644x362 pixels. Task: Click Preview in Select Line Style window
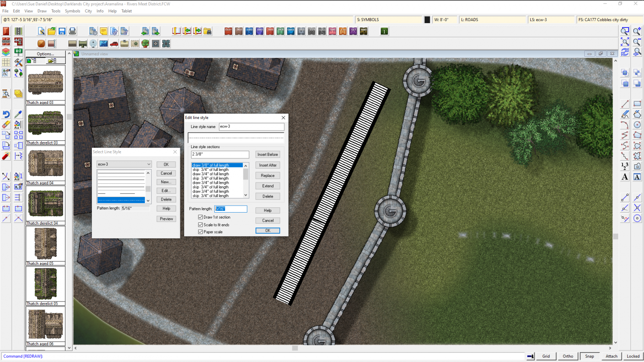166,219
